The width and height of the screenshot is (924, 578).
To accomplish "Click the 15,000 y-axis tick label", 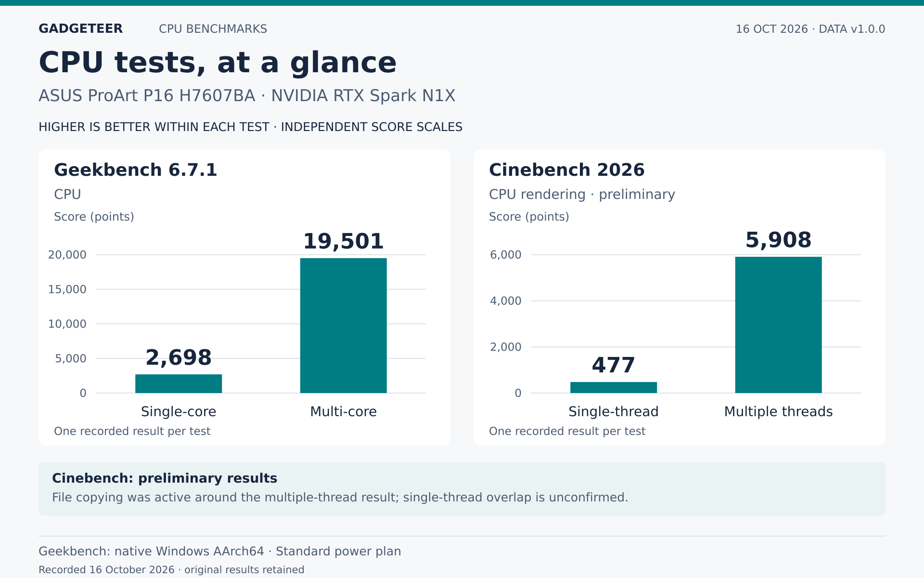I will point(67,289).
